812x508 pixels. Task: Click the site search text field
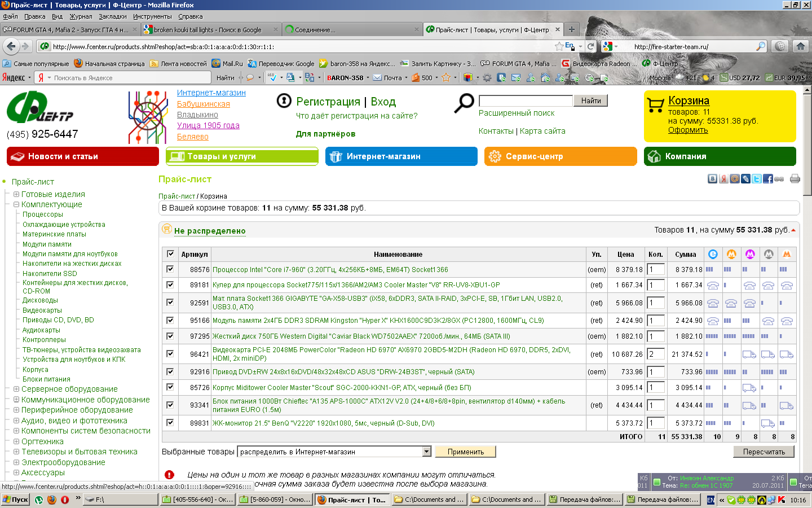(x=526, y=100)
